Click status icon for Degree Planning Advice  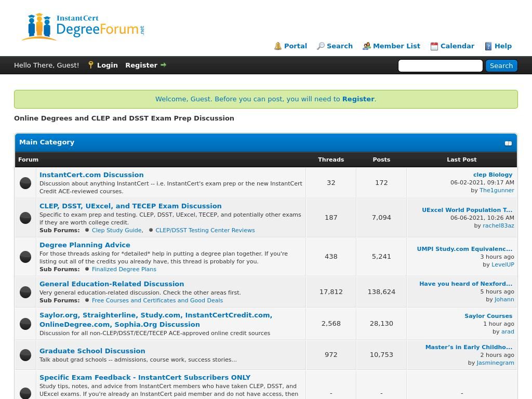tap(25, 257)
